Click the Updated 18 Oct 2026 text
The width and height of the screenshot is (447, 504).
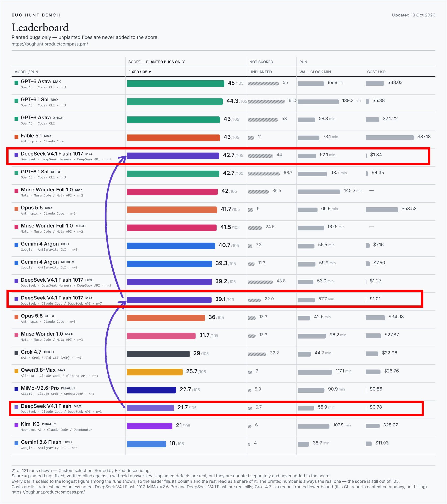click(x=414, y=15)
